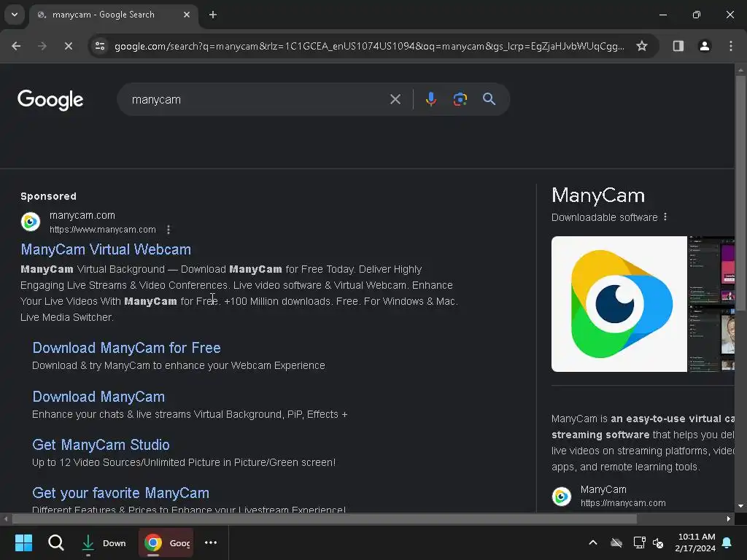Switch to Google Chrome in taskbar
Viewport: 747px width, 560px height.
pos(166,542)
